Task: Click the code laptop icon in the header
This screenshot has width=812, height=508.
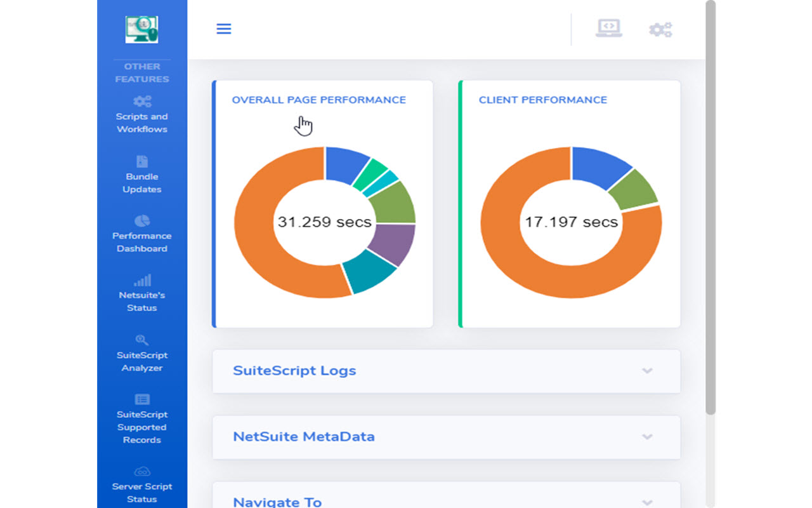Action: click(608, 29)
